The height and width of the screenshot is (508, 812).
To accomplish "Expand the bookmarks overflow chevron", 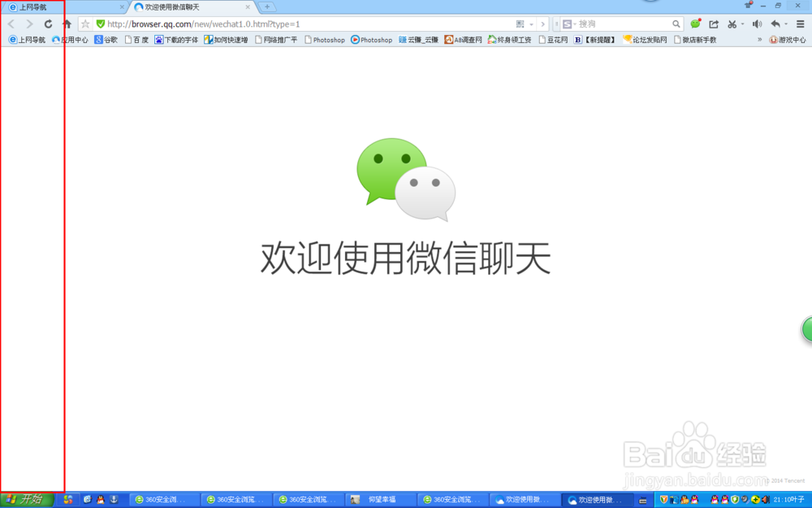I will coord(760,40).
